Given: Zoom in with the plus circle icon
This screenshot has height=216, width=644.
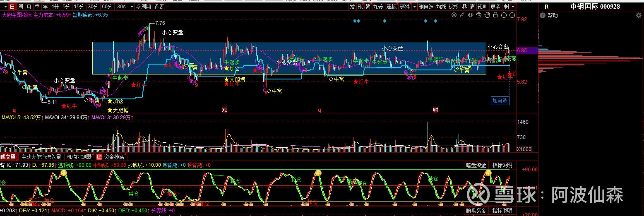Looking at the screenshot, I should tap(504, 15).
